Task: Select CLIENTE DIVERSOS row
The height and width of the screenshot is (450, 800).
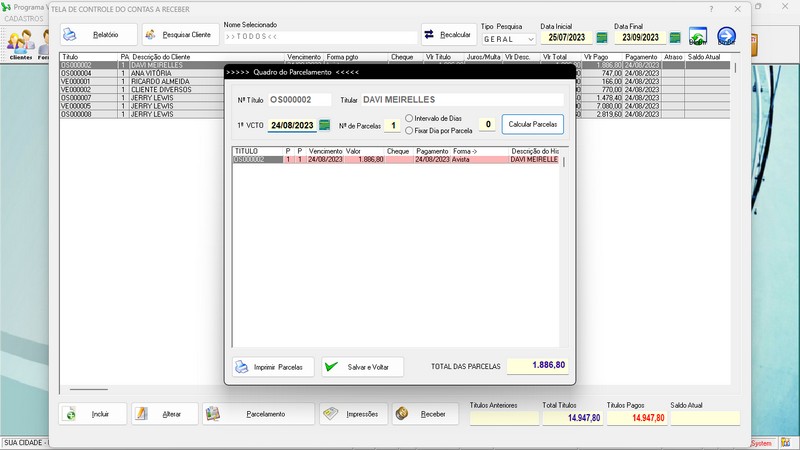Action: (x=142, y=90)
